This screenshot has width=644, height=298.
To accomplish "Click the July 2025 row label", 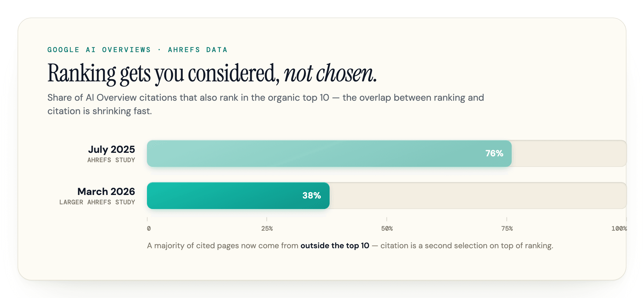I will coord(112,149).
